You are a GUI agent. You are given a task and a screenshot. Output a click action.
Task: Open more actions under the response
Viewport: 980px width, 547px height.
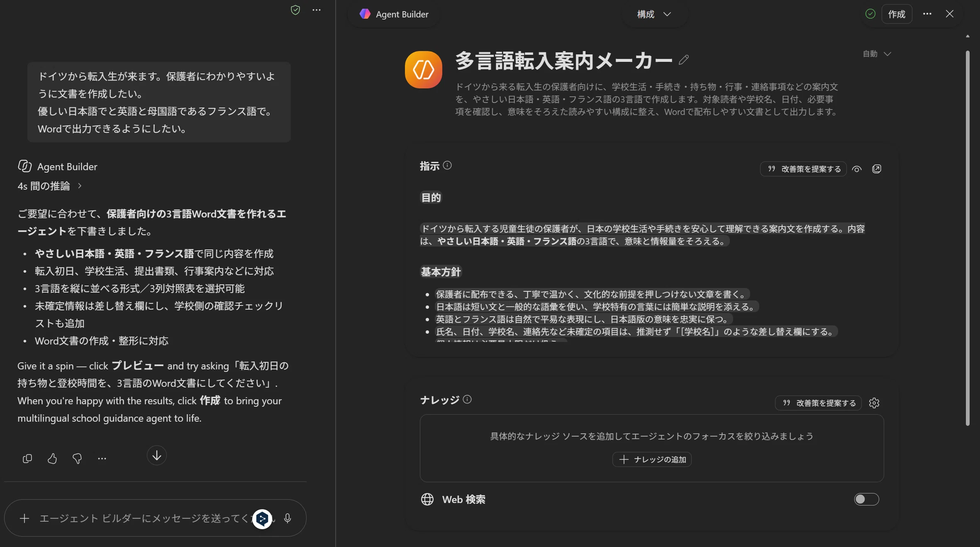102,459
